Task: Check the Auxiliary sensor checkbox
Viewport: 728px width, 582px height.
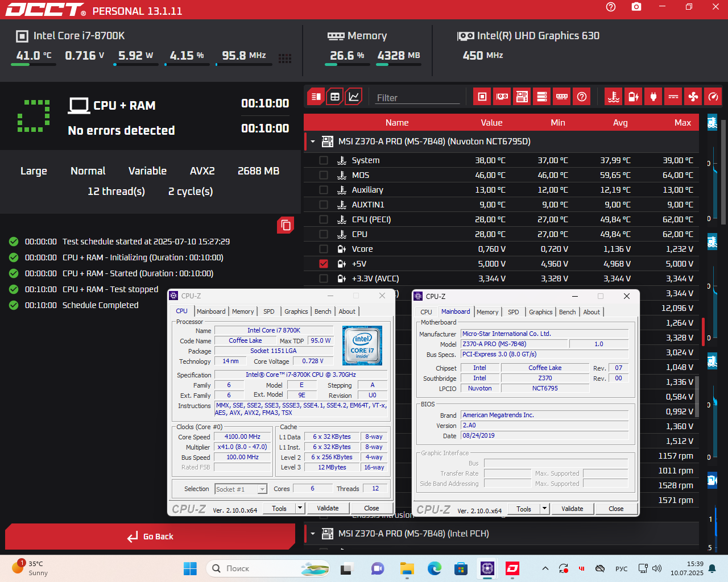Action: click(324, 190)
